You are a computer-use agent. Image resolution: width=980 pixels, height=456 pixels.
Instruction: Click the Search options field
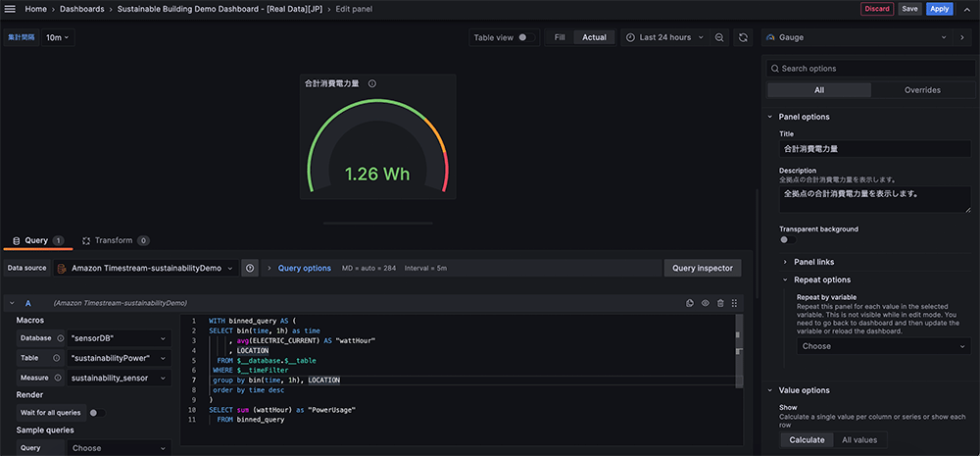pos(870,69)
